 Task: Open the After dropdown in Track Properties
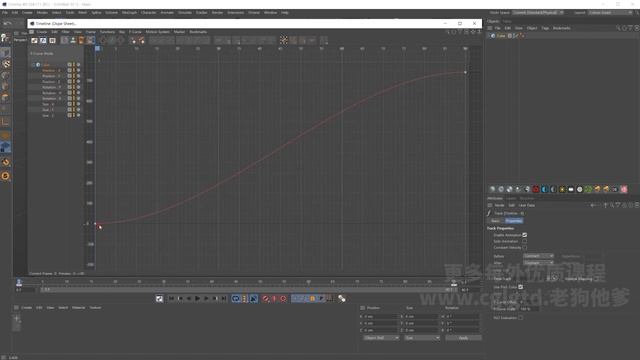tap(538, 262)
